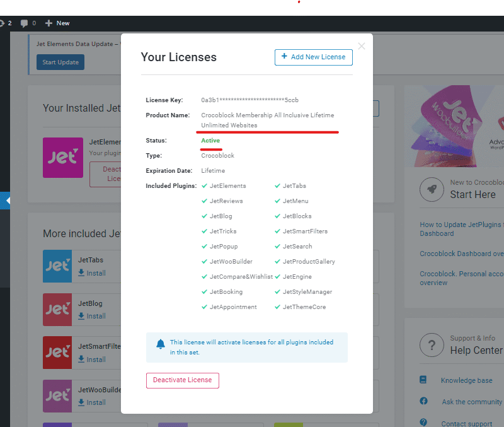The image size is (504, 427).
Task: Click the Crocoblock type value
Action: [217, 156]
